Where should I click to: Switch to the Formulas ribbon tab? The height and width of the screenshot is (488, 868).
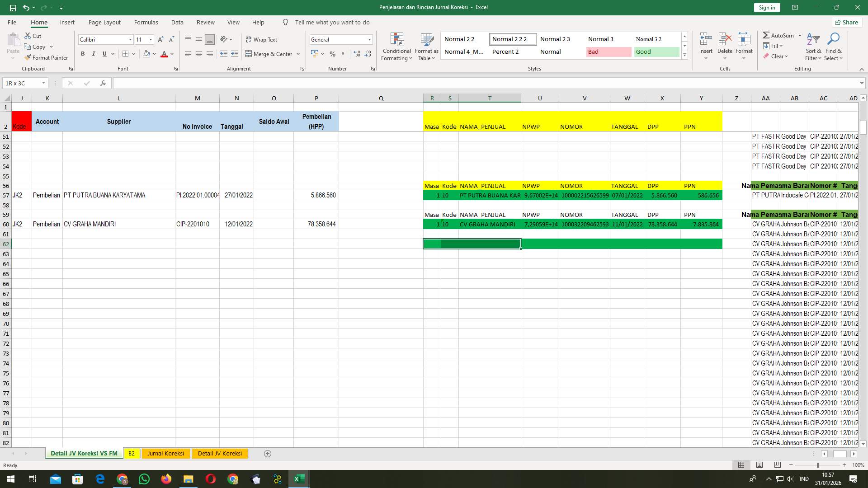point(146,22)
